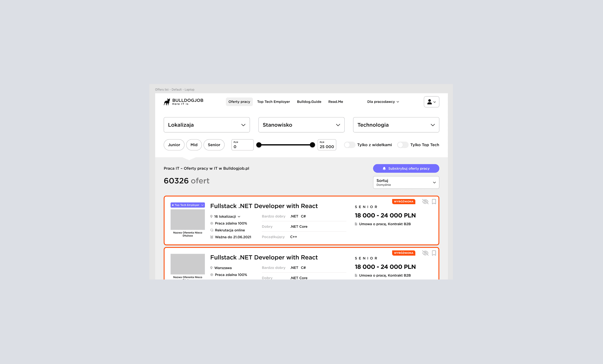Expand the Technologia dropdown

tap(396, 125)
